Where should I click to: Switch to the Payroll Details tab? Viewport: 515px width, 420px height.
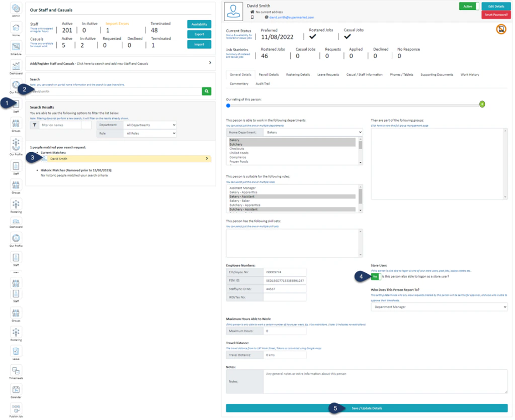[x=269, y=75]
